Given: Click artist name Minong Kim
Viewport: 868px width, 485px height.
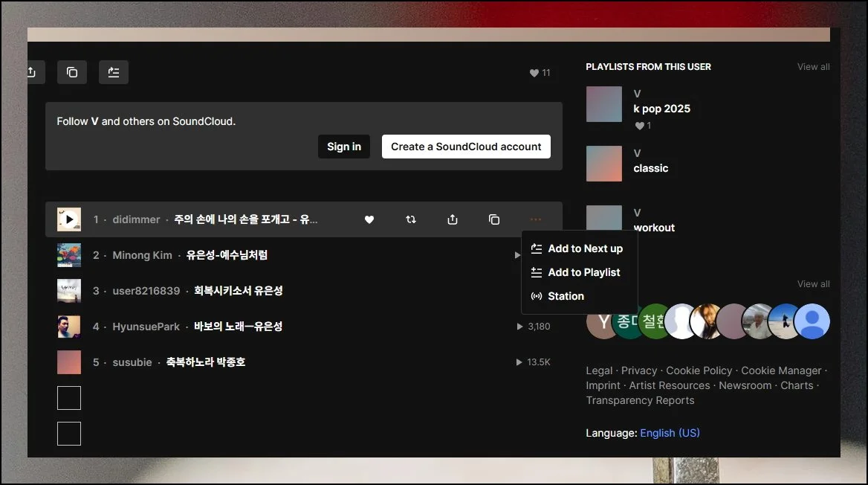Looking at the screenshot, I should pyautogui.click(x=142, y=255).
